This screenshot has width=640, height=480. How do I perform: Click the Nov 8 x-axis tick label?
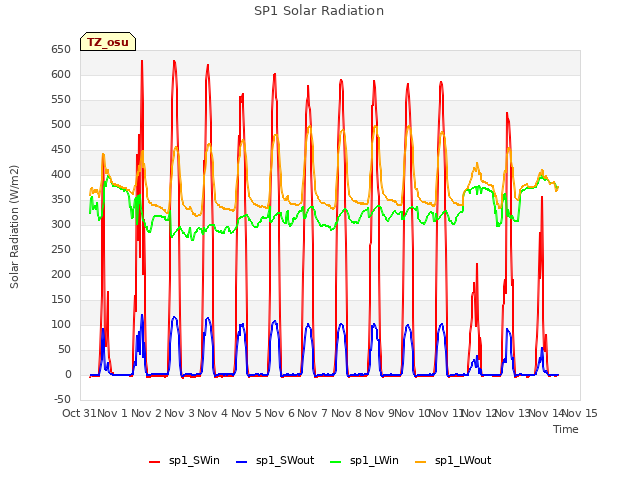(346, 413)
